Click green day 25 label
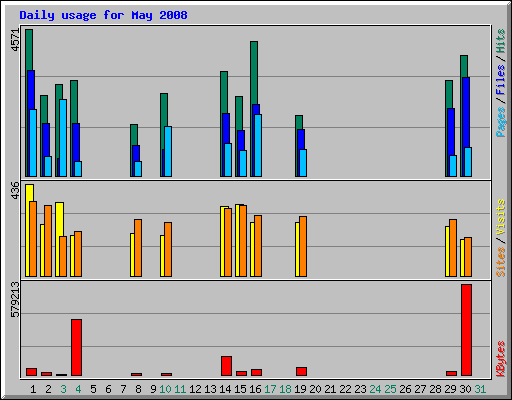This screenshot has width=512, height=400. (390, 389)
